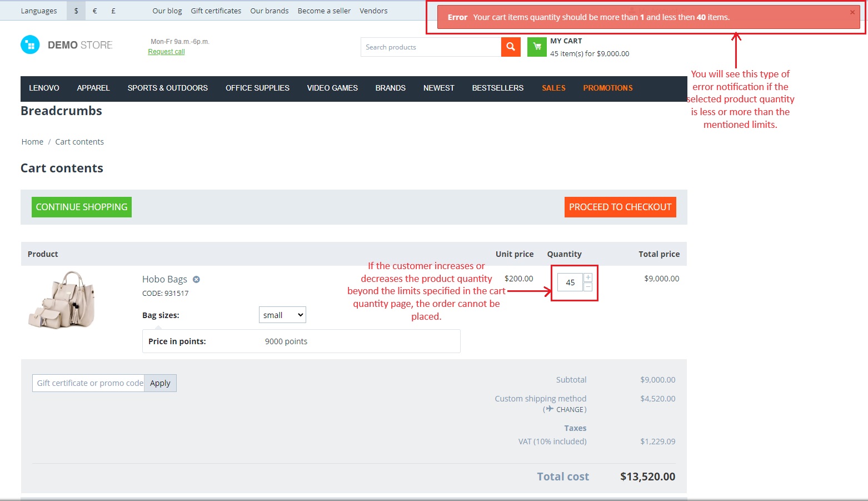Click the Proceed to Checkout button
The height and width of the screenshot is (501, 868).
coord(620,207)
